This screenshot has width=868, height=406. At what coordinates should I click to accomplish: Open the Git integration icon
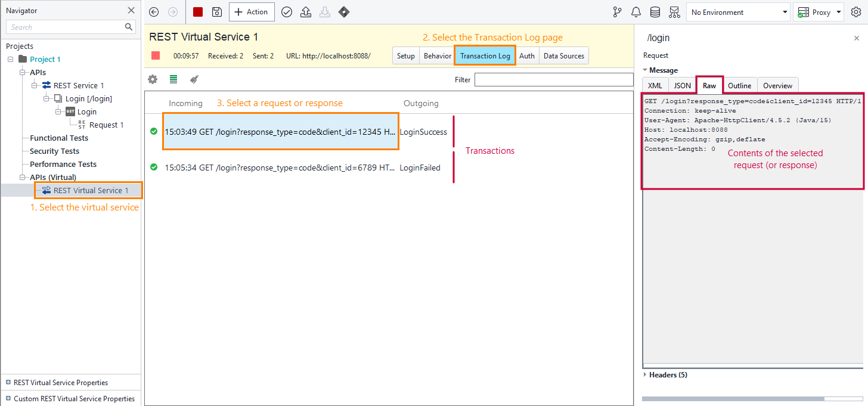(x=617, y=11)
